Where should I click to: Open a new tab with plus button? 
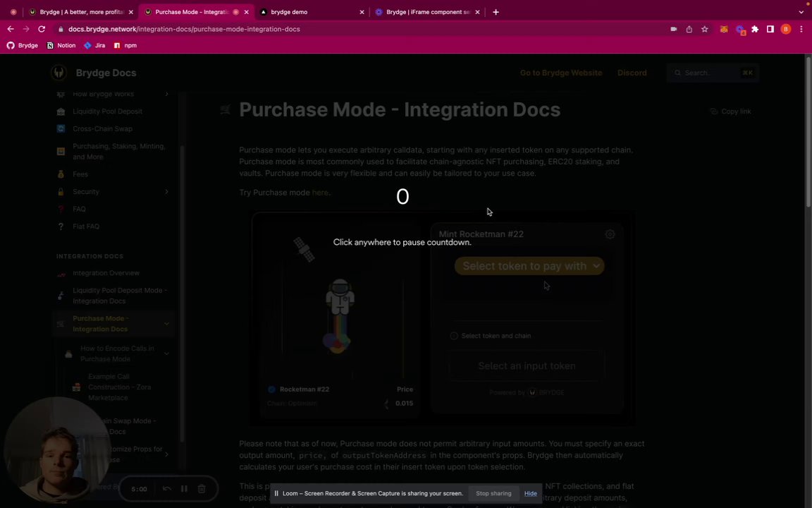point(496,12)
